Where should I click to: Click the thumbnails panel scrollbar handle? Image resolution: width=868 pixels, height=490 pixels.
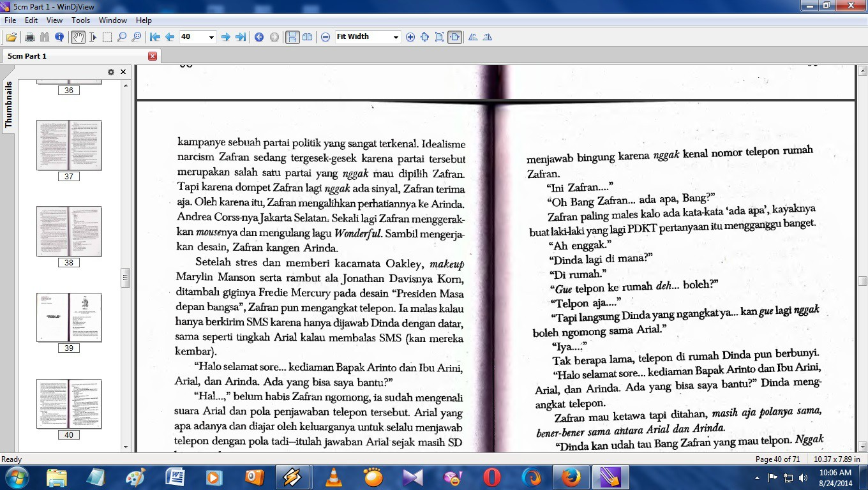126,278
